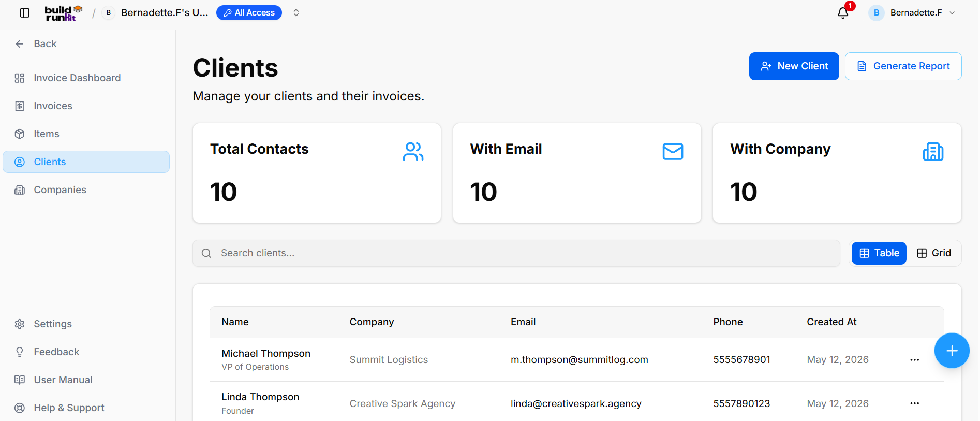Click the Email column header
This screenshot has height=421, width=980.
click(523, 322)
